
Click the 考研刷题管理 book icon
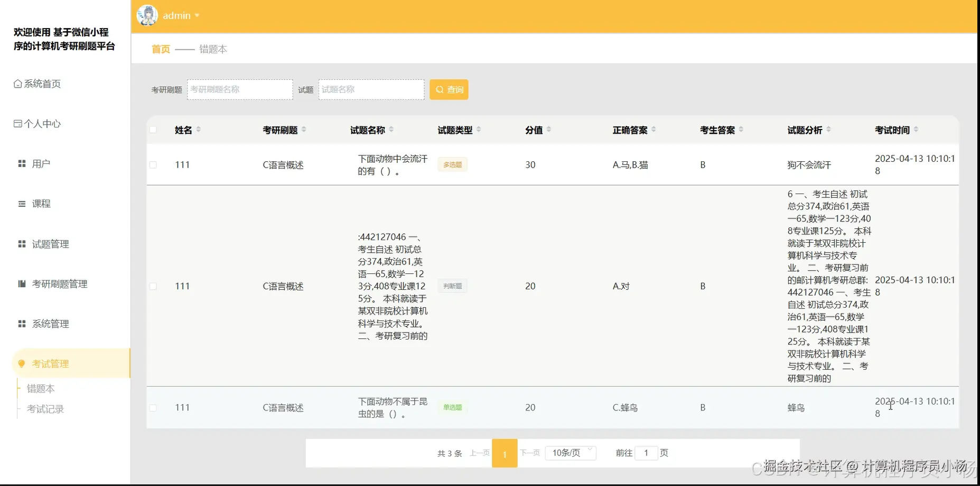point(21,283)
